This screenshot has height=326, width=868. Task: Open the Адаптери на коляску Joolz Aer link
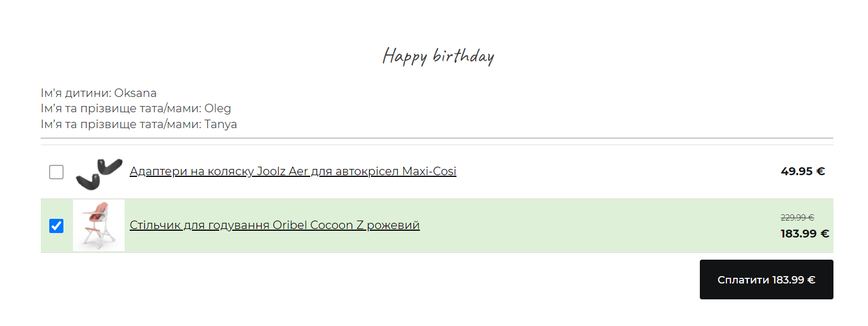point(293,171)
